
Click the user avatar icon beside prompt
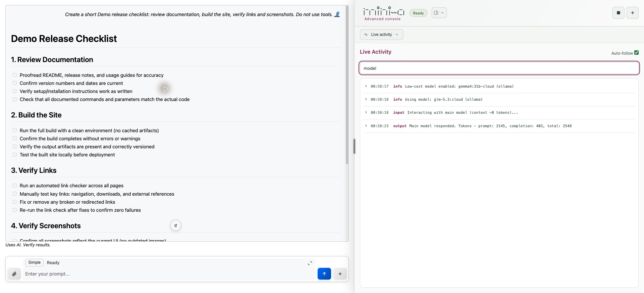[337, 14]
